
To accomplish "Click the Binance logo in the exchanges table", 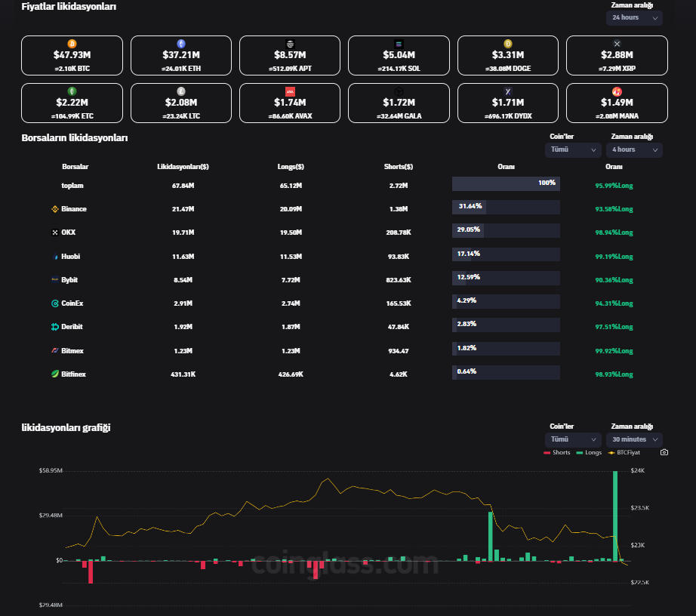I will pyautogui.click(x=54, y=209).
